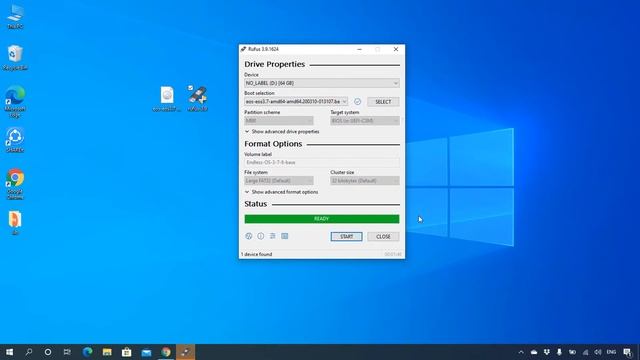Open Rufus language selection globe icon
The image size is (640, 360).
point(249,236)
